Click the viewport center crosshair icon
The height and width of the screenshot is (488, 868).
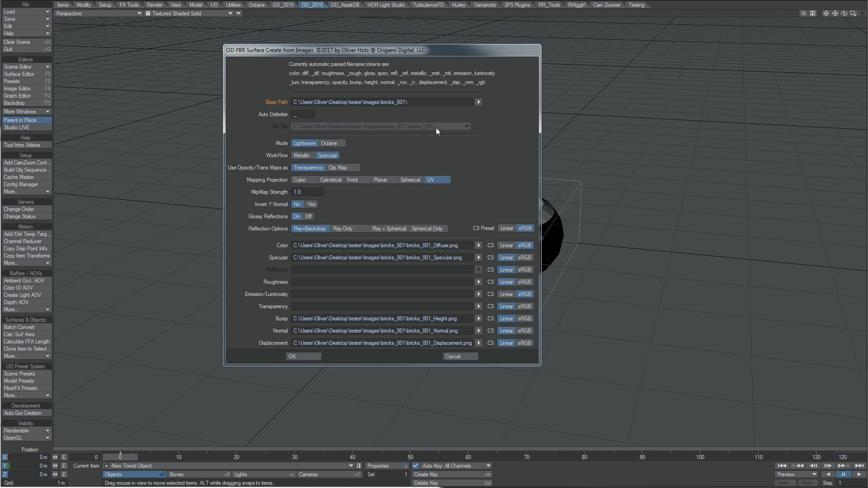pos(826,13)
